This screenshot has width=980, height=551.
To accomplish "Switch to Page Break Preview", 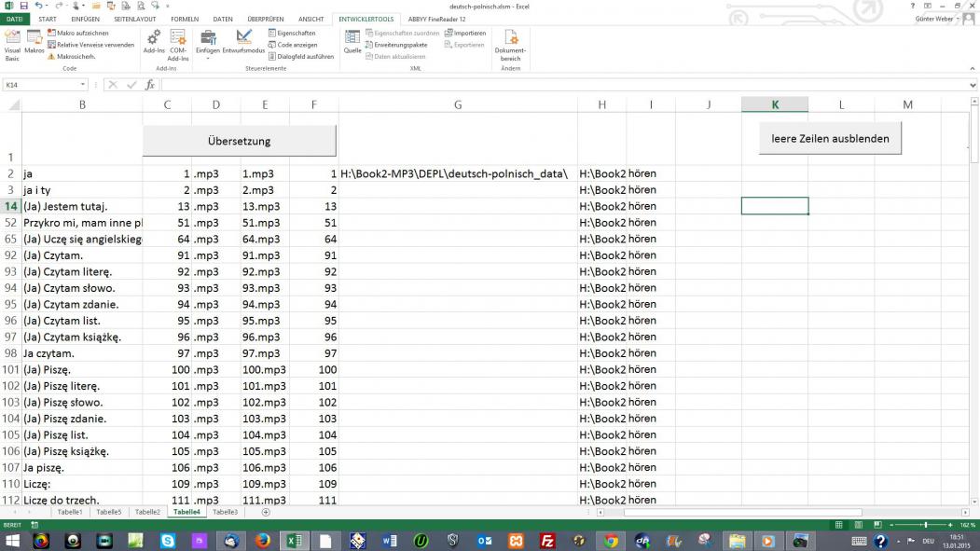I will (877, 525).
